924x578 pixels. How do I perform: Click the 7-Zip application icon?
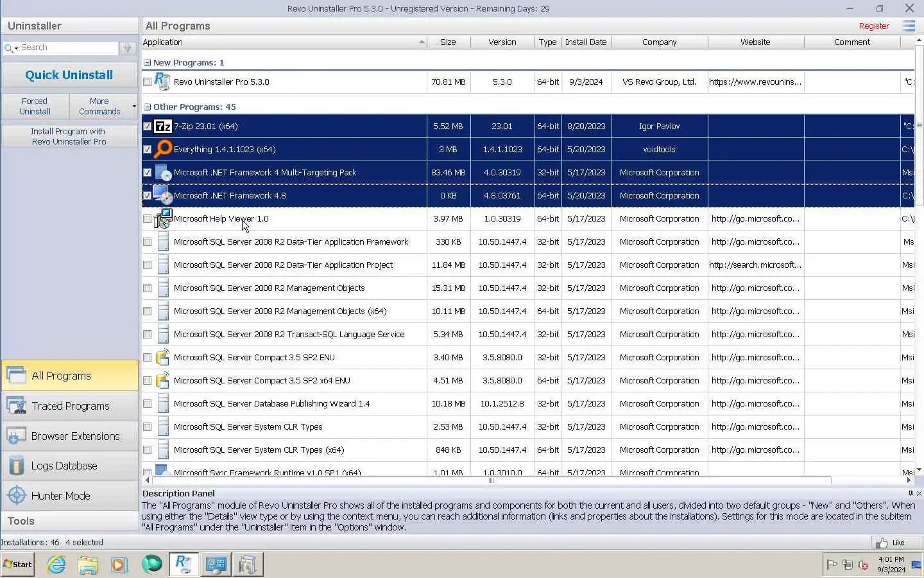coord(163,127)
